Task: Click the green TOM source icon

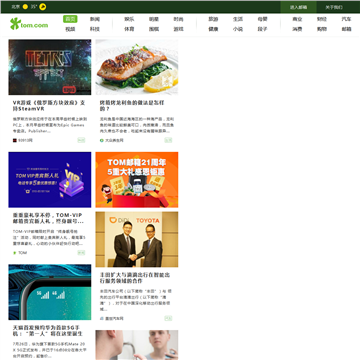Action: [x=15, y=253]
